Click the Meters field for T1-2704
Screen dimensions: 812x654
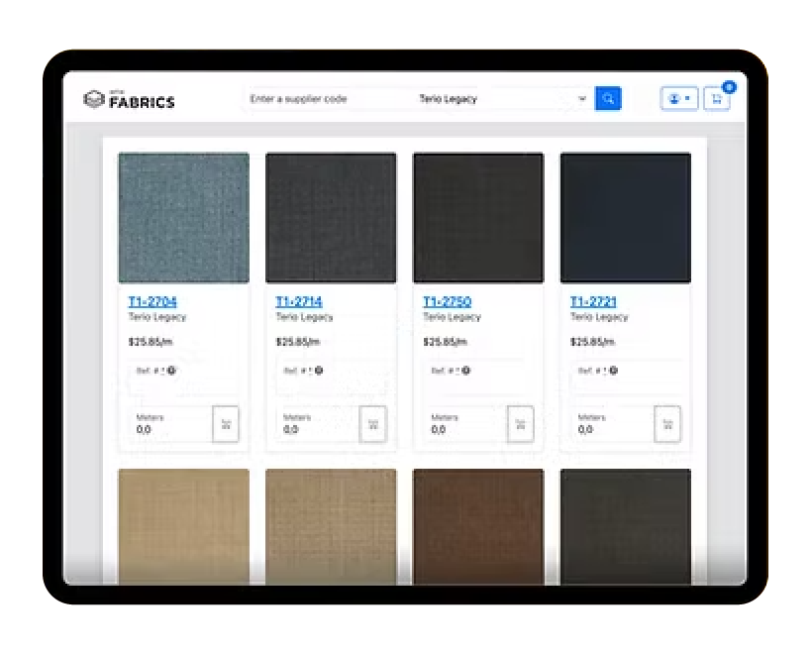tap(171, 424)
